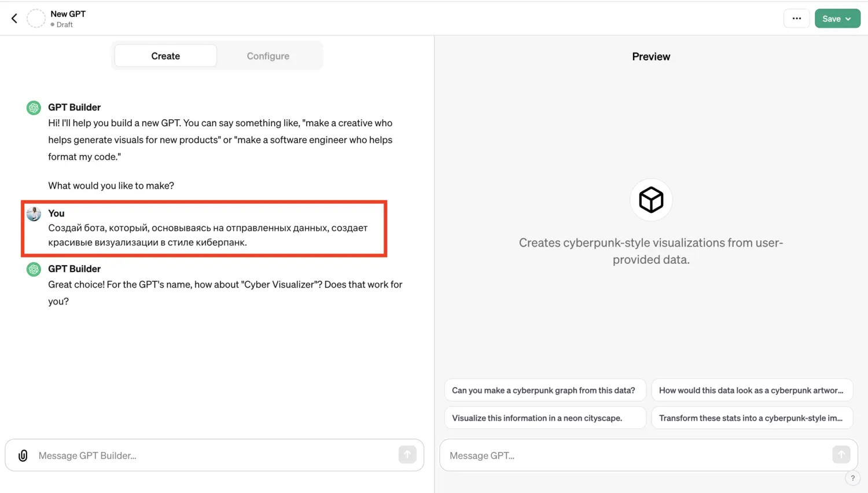Viewport: 868px width, 493px height.
Task: Click the cube GPT logo in Preview
Action: (651, 200)
